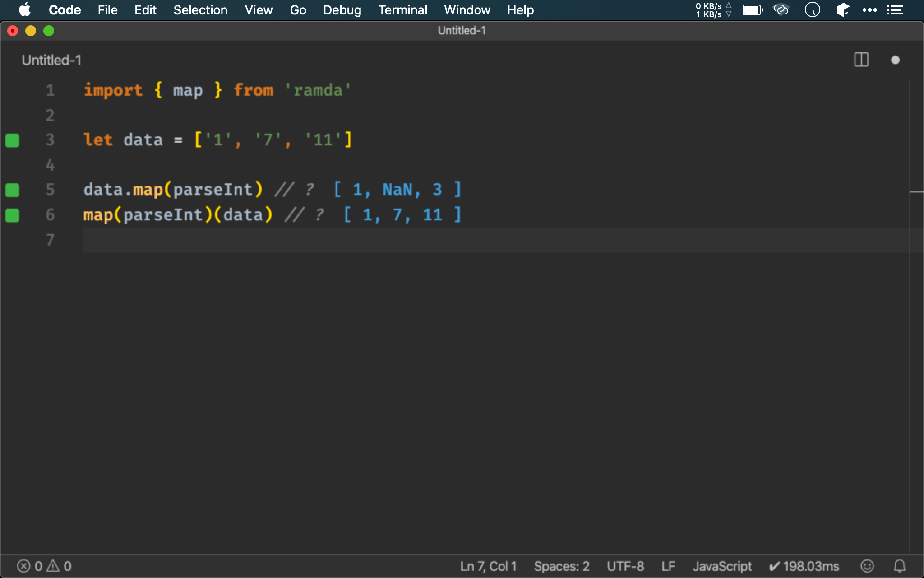The image size is (924, 578).
Task: Click the feedback smiley icon
Action: click(x=867, y=566)
